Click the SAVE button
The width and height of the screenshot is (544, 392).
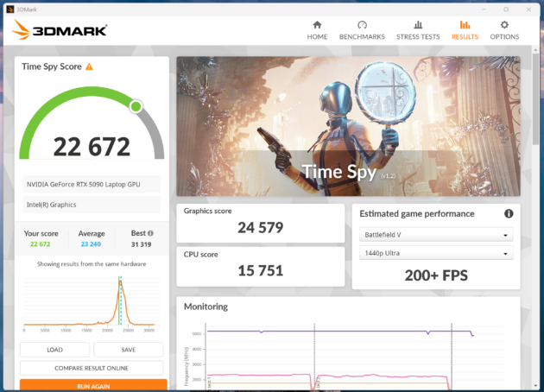pyautogui.click(x=129, y=350)
